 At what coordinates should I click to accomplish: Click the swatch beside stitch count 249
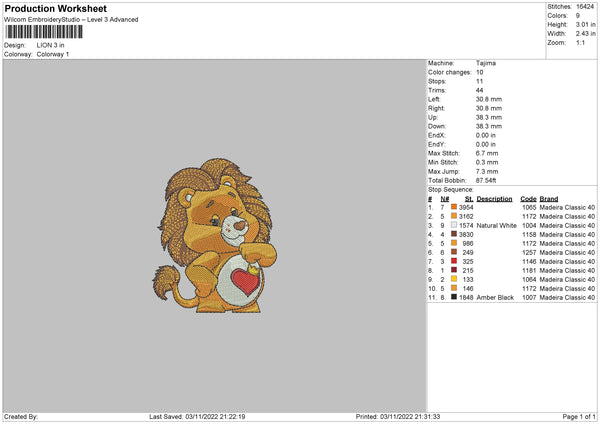(x=454, y=252)
